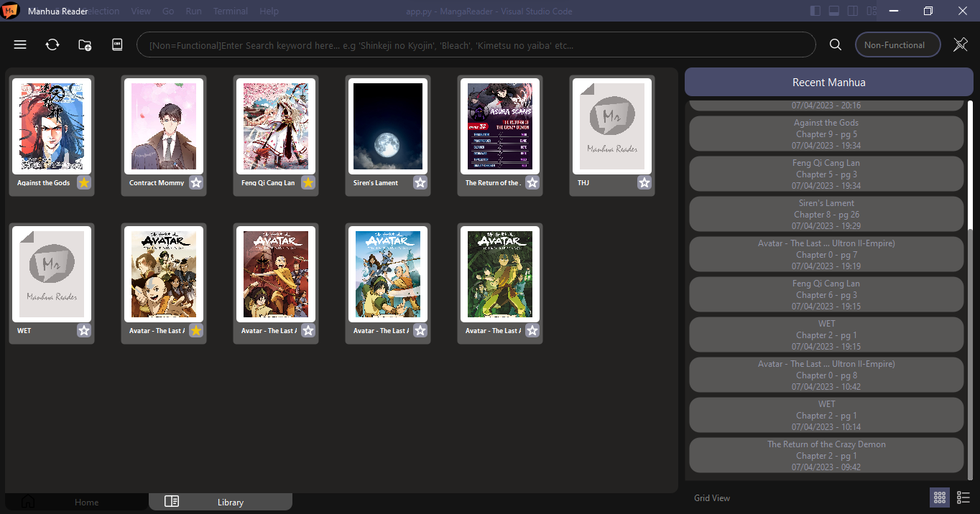Click the CBR file import icon
Screen dimensions: 980x514
[x=117, y=45]
